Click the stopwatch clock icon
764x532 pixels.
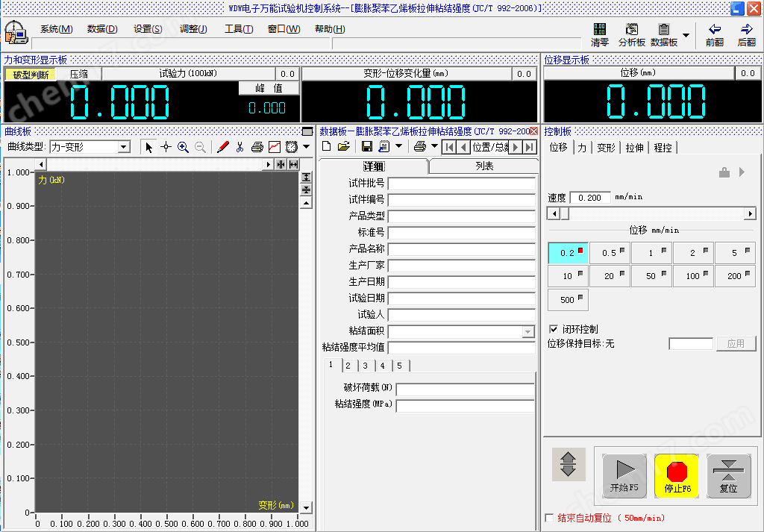(292, 147)
